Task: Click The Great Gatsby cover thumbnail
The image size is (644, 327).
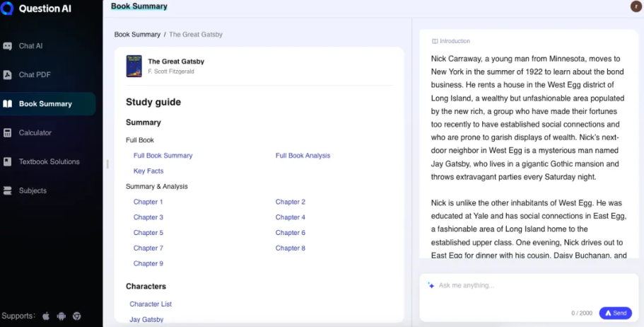Action: click(x=134, y=66)
